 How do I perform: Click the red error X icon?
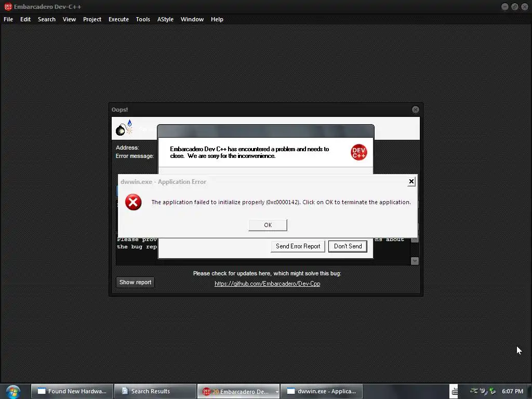point(134,202)
